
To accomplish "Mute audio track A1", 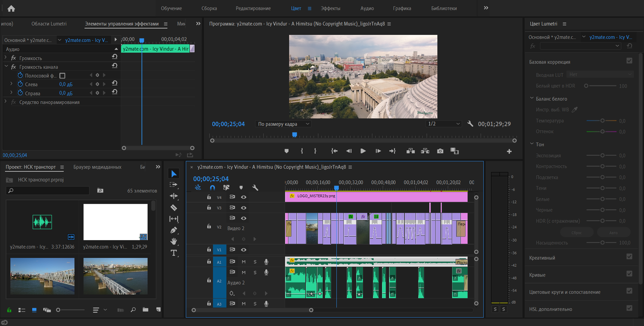I will coord(243,262).
